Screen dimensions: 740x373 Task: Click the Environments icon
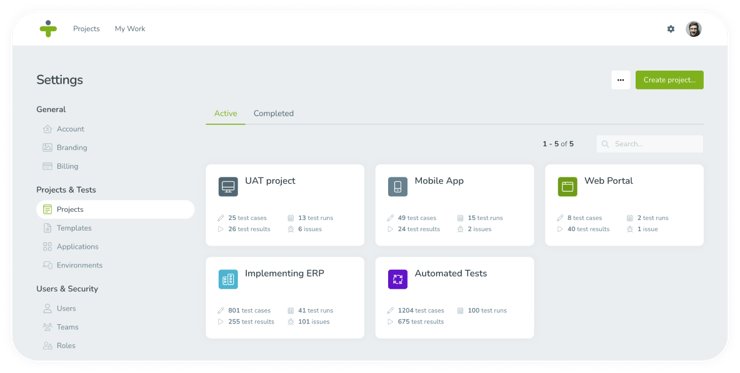(47, 265)
